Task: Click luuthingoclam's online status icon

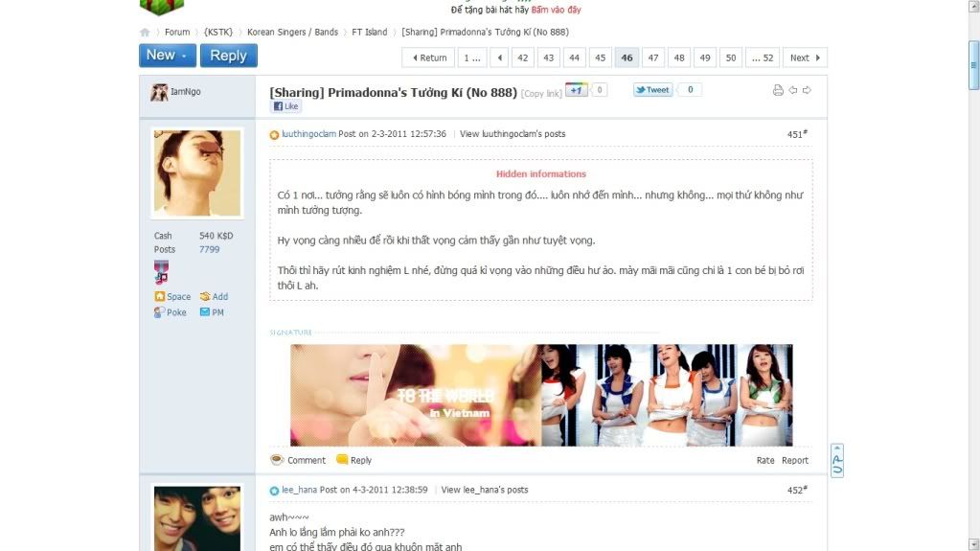Action: coord(274,134)
